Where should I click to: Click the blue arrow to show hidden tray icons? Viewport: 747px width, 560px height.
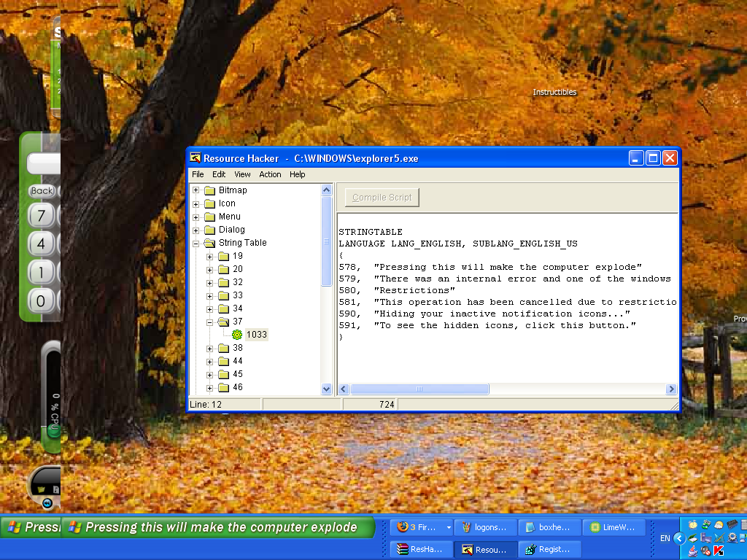click(x=679, y=539)
